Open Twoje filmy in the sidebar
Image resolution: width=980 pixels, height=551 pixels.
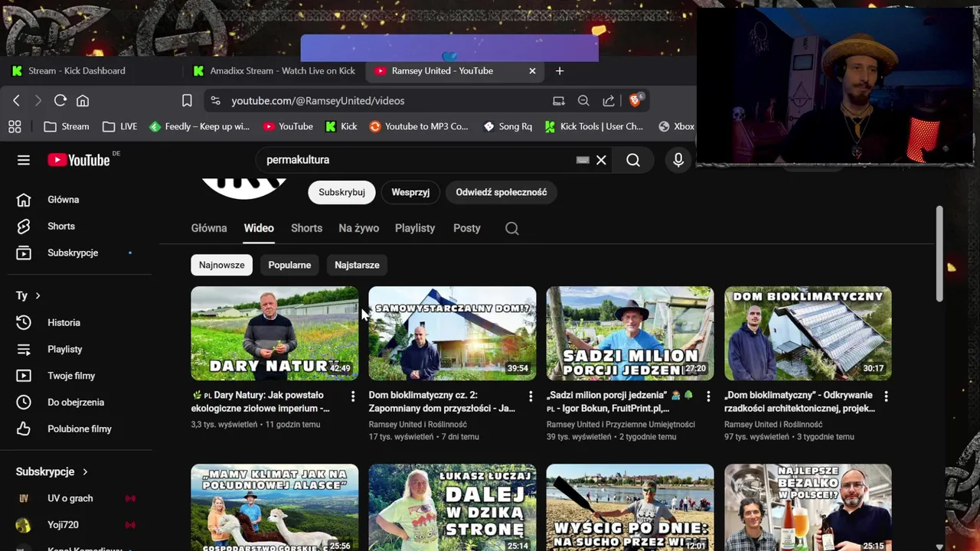(80, 376)
